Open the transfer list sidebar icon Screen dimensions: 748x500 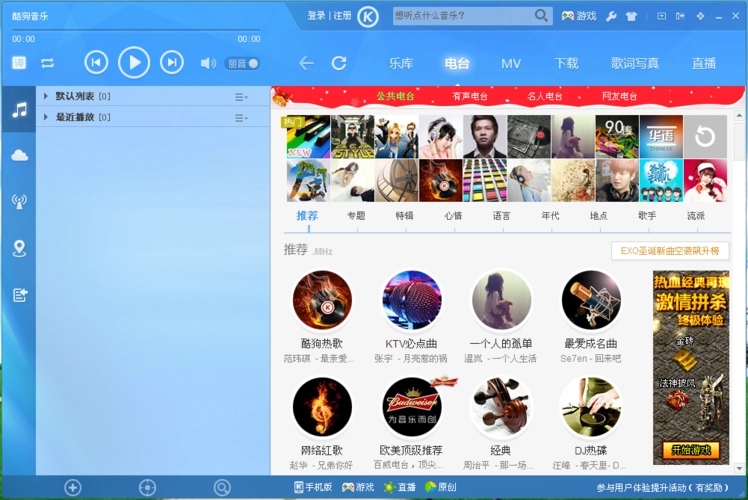click(20, 295)
